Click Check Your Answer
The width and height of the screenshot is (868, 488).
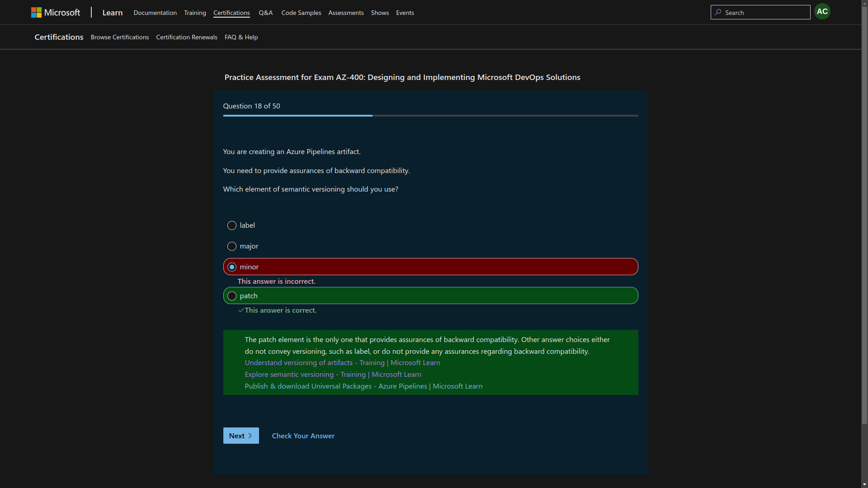(x=303, y=436)
